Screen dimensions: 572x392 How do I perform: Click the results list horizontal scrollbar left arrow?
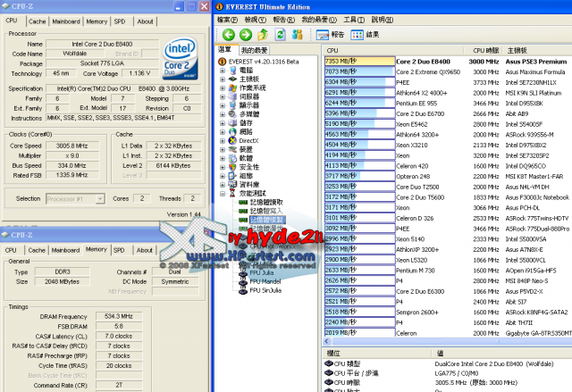(x=327, y=341)
